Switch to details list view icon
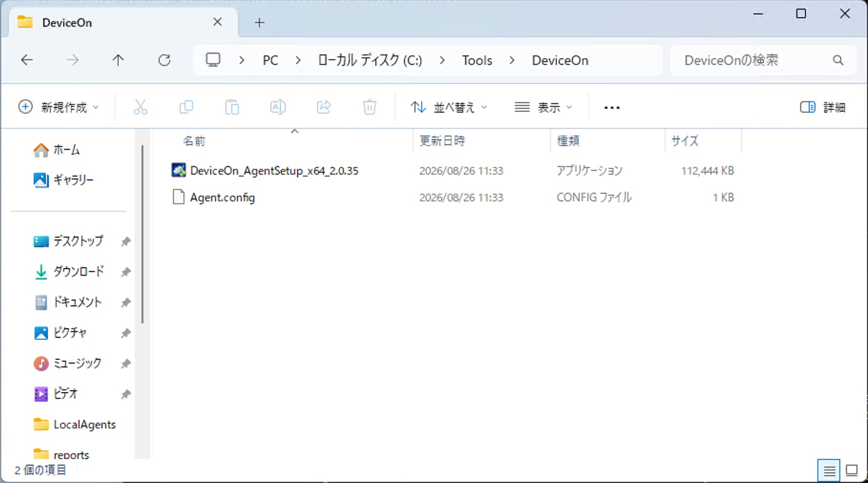 [829, 471]
